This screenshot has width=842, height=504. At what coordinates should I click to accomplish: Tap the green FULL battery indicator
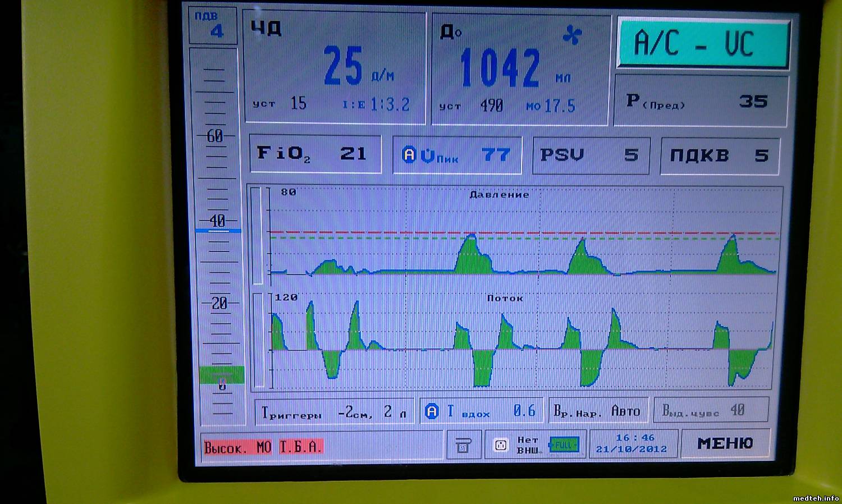563,445
